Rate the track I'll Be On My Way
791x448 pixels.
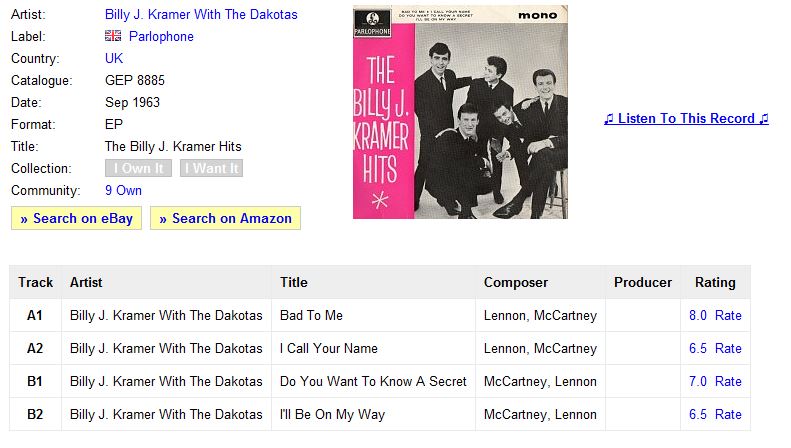click(x=728, y=414)
